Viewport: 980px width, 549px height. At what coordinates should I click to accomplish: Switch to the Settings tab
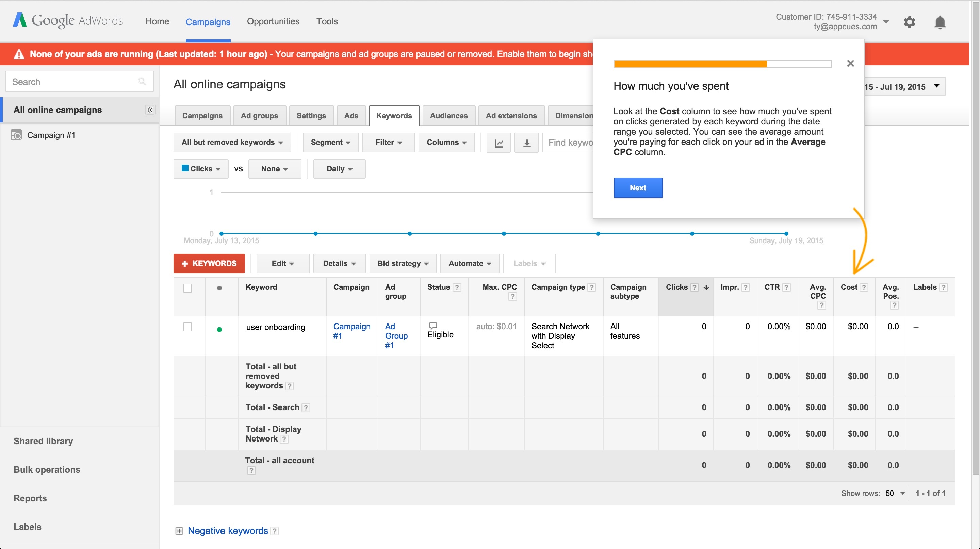(311, 116)
